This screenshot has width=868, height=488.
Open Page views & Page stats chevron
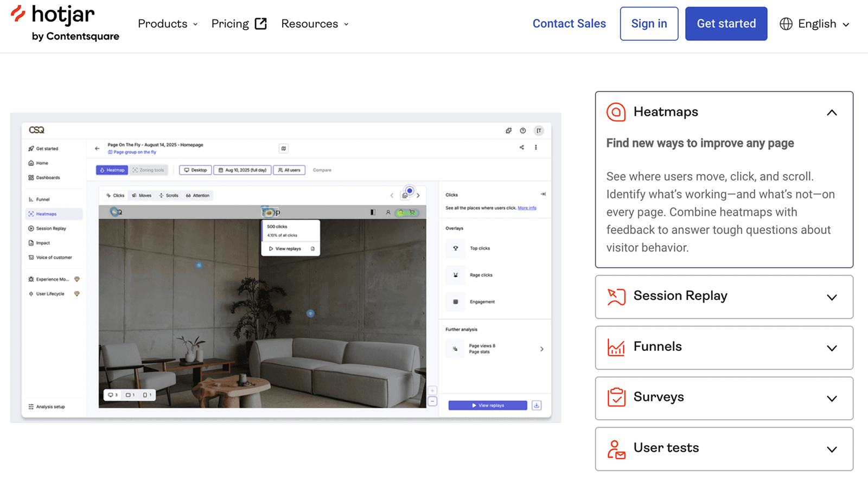[x=541, y=349]
